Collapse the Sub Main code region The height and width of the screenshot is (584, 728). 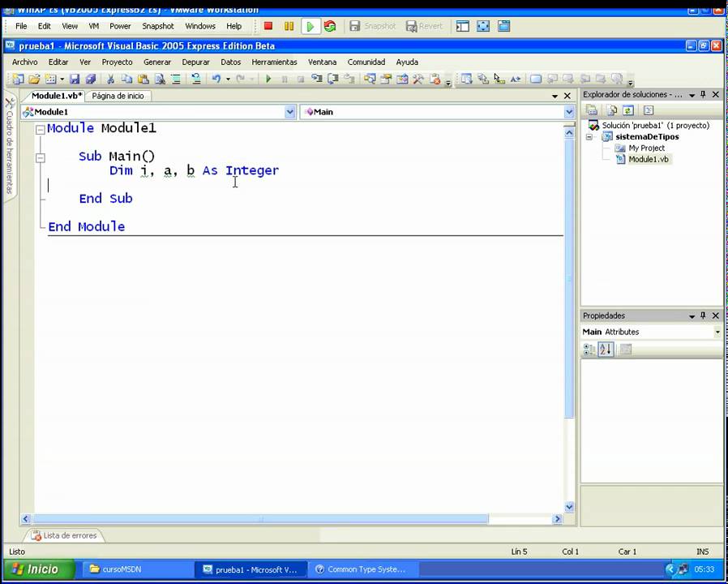(x=41, y=158)
